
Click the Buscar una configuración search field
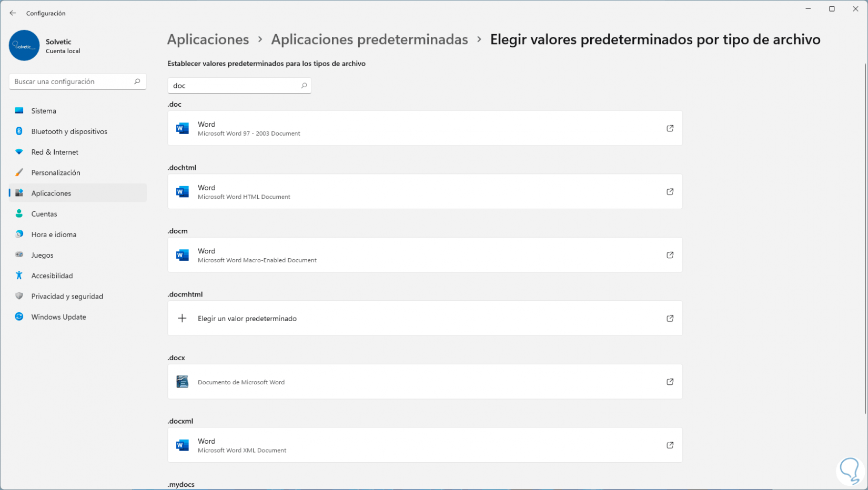click(78, 81)
